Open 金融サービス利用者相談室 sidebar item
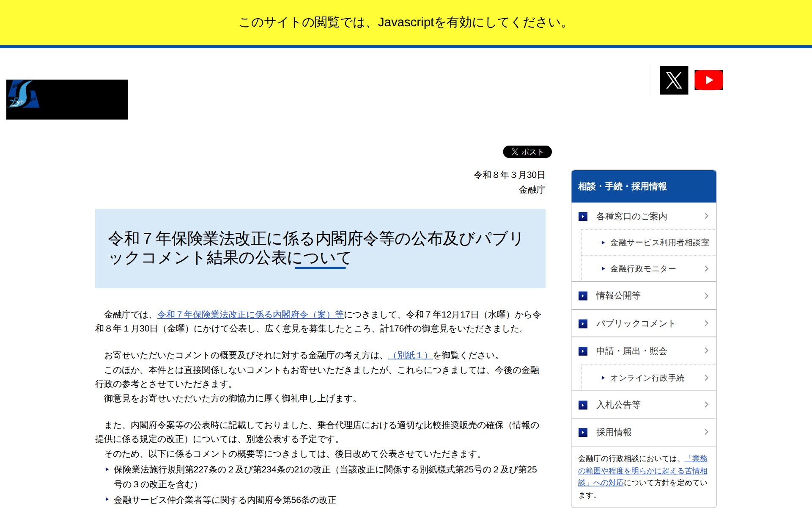Screen dimensions: 812x508 tap(659, 243)
